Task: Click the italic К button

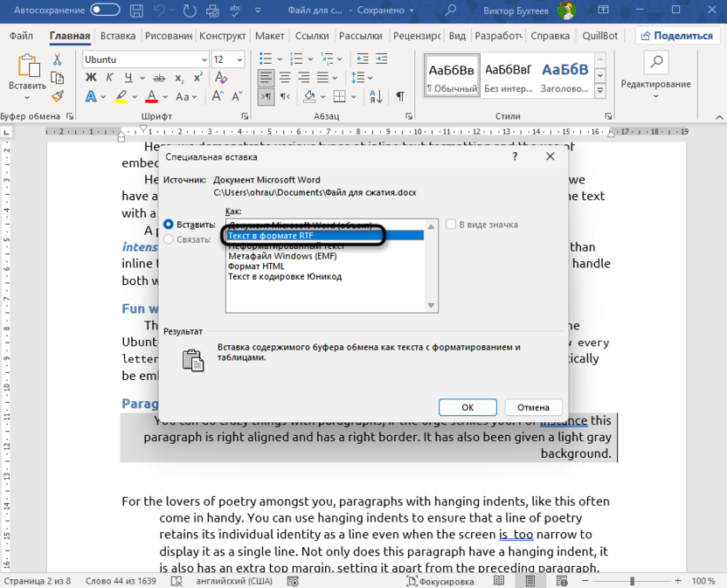Action: point(109,78)
